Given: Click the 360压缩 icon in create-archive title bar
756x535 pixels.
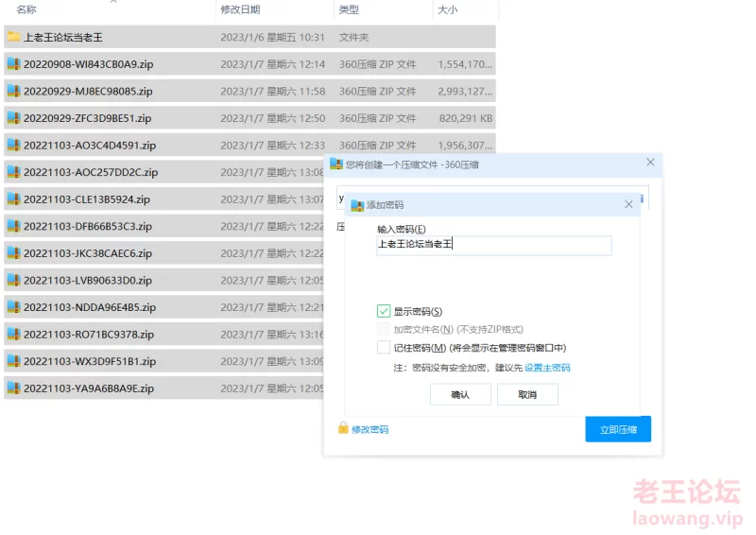Looking at the screenshot, I should click(336, 164).
